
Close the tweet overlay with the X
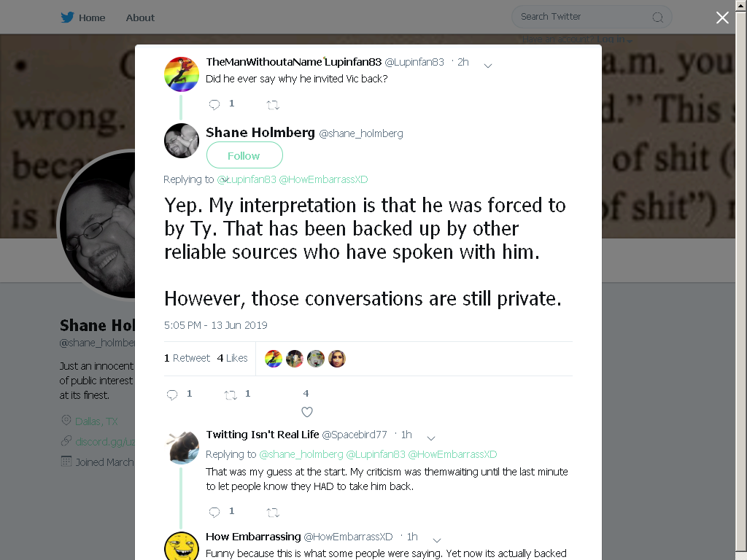click(x=722, y=17)
